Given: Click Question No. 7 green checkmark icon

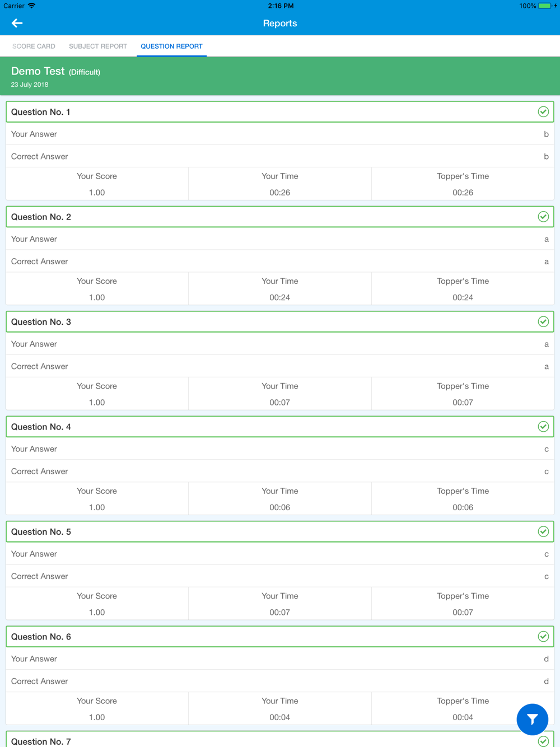Looking at the screenshot, I should coord(543,741).
